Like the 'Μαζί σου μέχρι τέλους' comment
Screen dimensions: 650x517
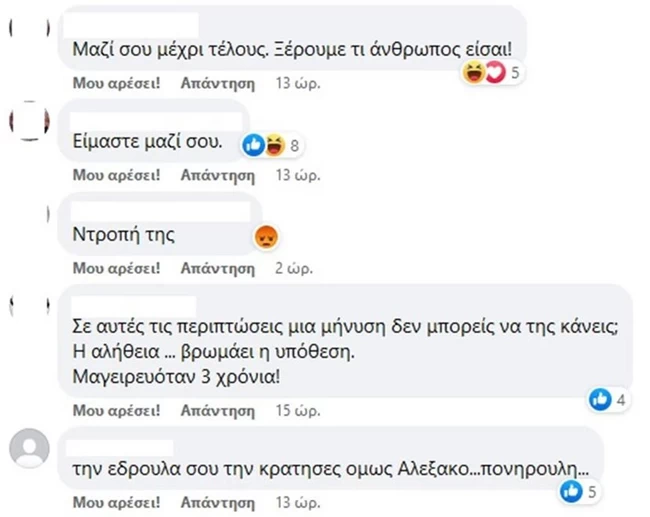point(117,85)
